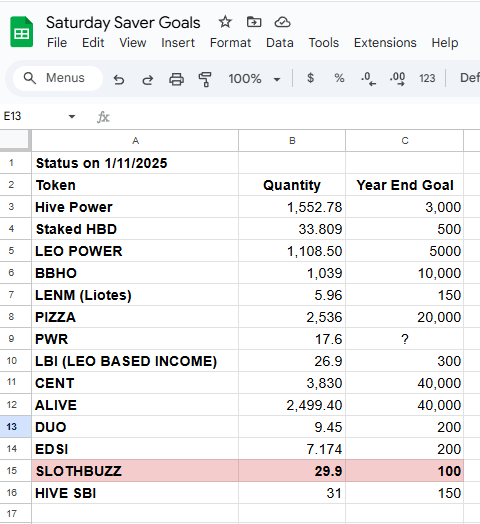The image size is (480, 524).
Task: Select the 'Token' header cell
Action: pos(135,185)
